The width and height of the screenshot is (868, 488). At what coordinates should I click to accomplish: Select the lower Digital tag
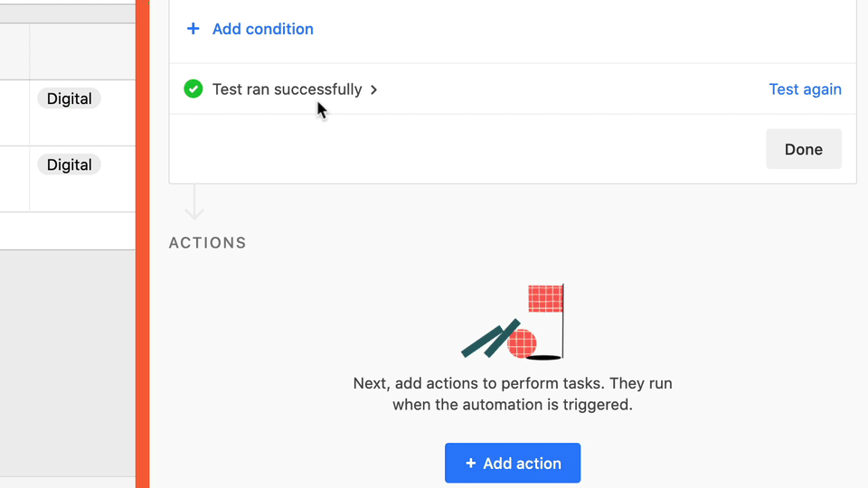pyautogui.click(x=70, y=164)
